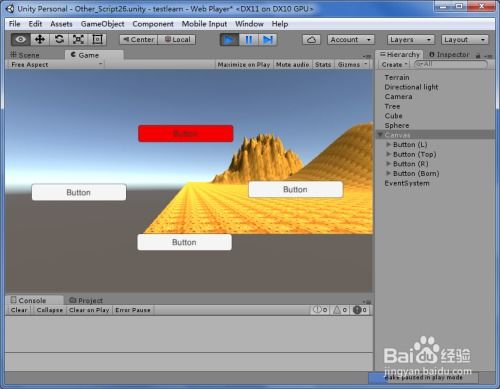This screenshot has width=500, height=389.
Task: Toggle Mute audio in Game view
Action: (x=292, y=65)
